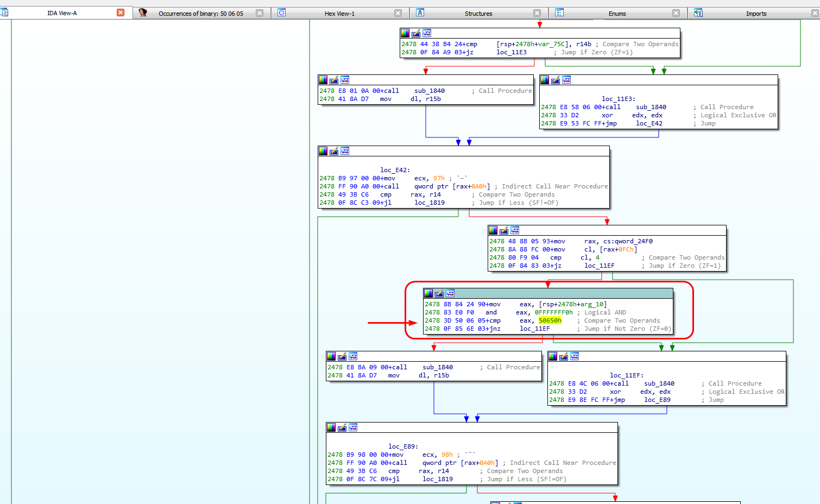Close the IDA View-A tab

point(121,12)
